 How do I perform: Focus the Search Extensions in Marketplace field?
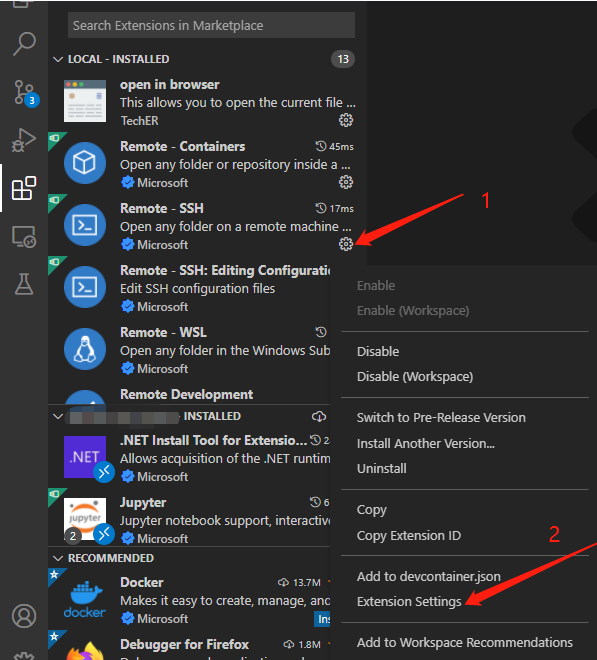211,25
